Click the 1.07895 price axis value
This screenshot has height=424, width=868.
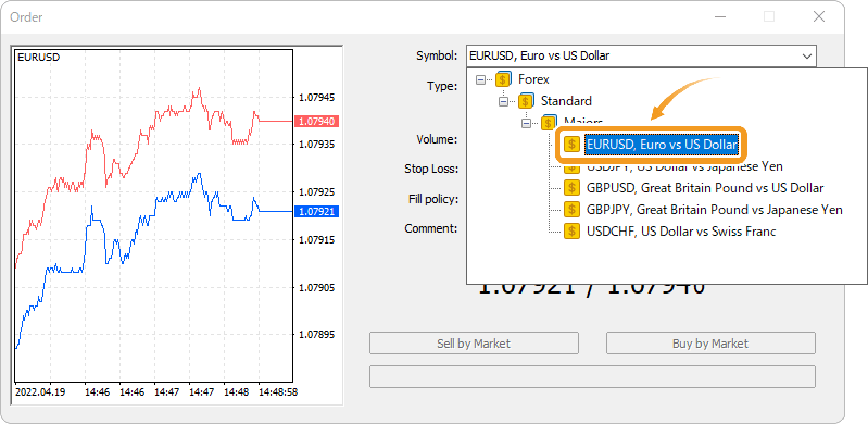pos(317,334)
